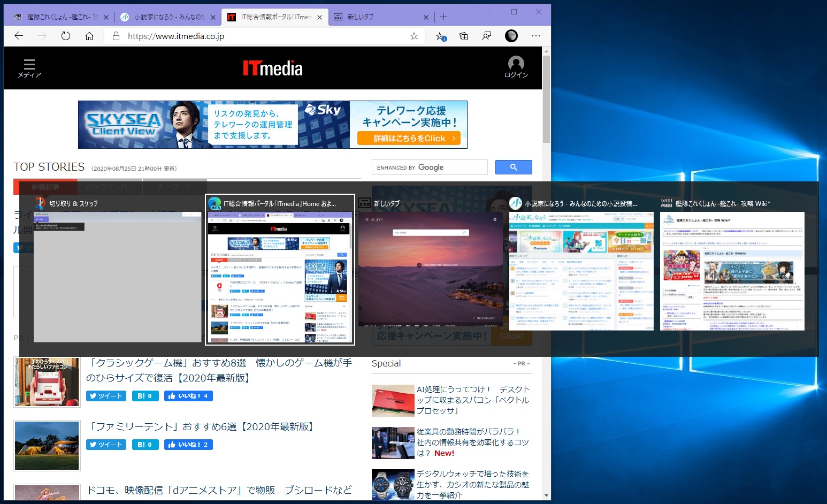Open the クラシックゲーム機 おすすめ8選 article link
The width and height of the screenshot is (827, 504).
coord(219,370)
